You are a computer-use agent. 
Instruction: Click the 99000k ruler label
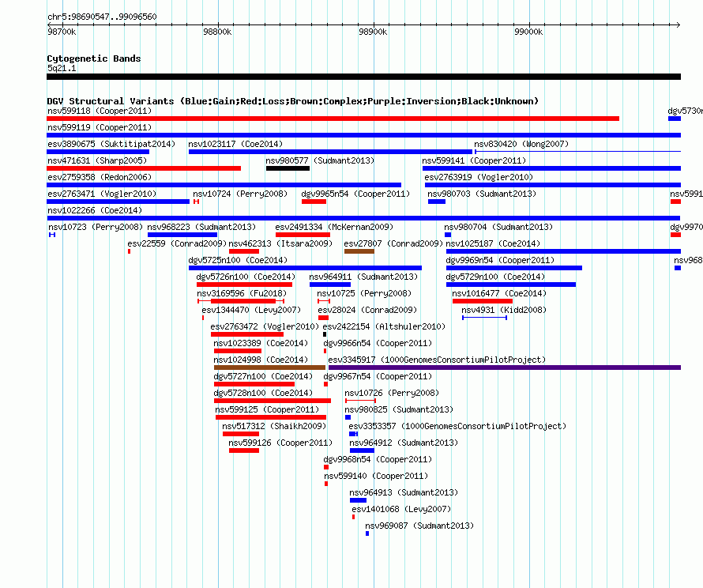point(528,32)
